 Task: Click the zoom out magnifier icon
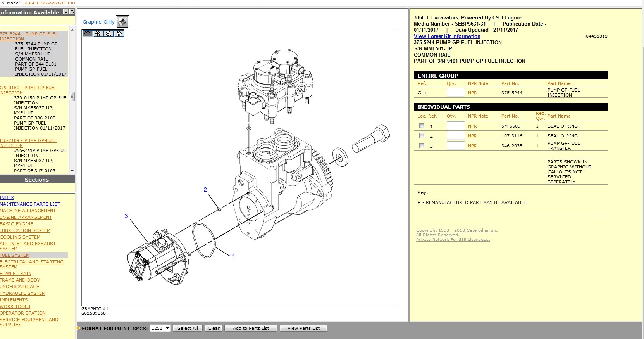[109, 34]
